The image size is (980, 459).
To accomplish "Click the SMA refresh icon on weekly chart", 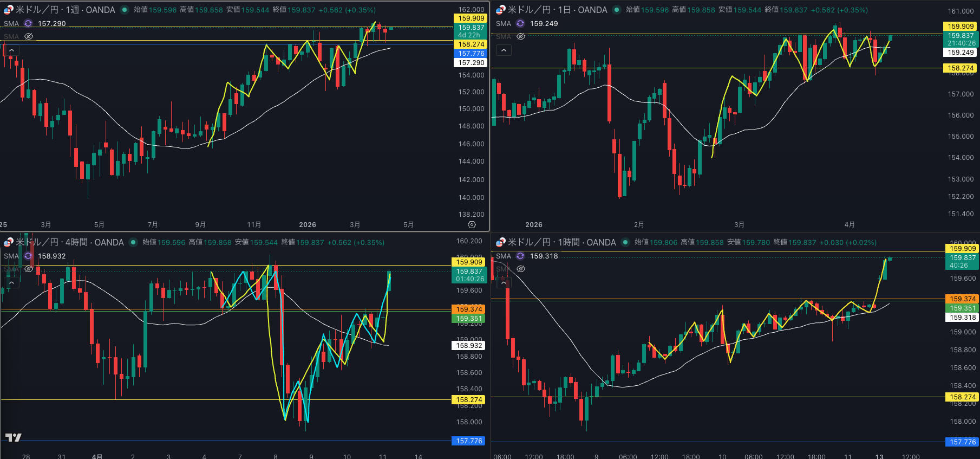I will [x=28, y=24].
